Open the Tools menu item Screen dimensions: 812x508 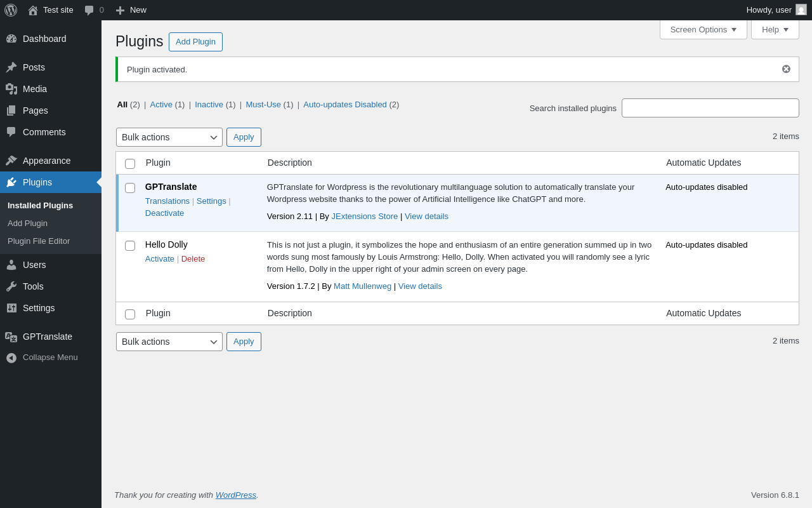pyautogui.click(x=33, y=286)
